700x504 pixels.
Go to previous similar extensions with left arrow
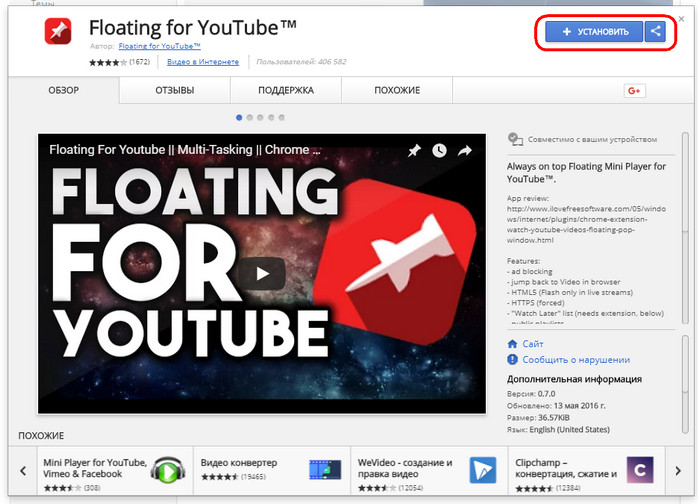point(23,471)
